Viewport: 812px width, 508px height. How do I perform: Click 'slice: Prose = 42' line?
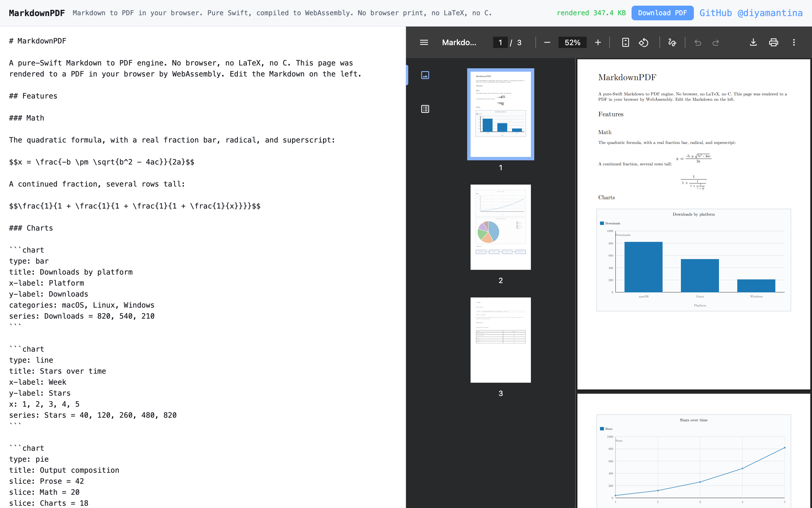pos(46,481)
